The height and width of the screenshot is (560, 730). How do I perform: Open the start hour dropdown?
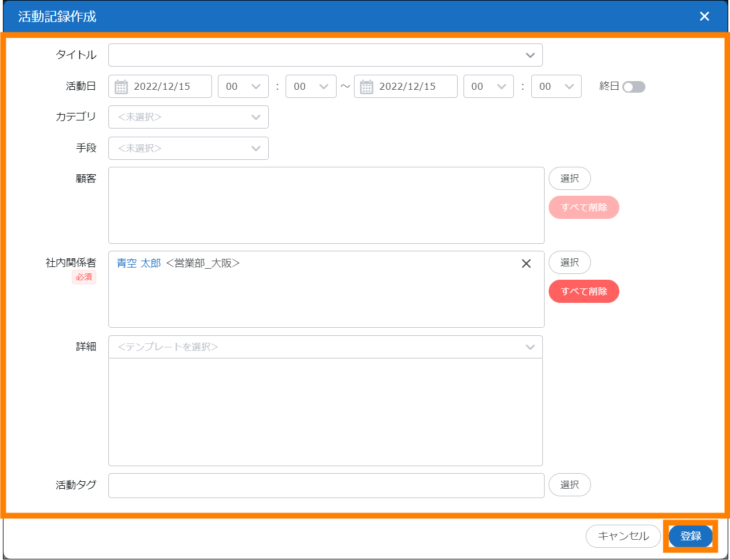pos(243,86)
